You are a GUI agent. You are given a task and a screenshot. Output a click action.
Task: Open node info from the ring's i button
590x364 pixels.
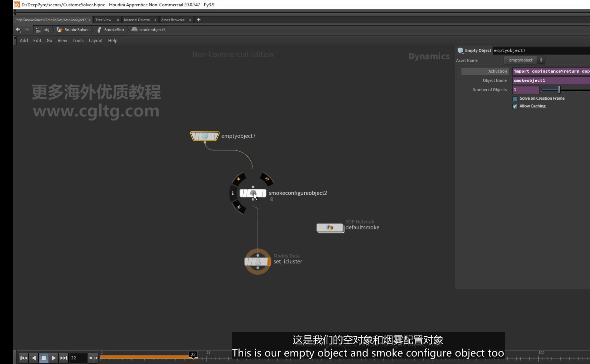pyautogui.click(x=233, y=193)
